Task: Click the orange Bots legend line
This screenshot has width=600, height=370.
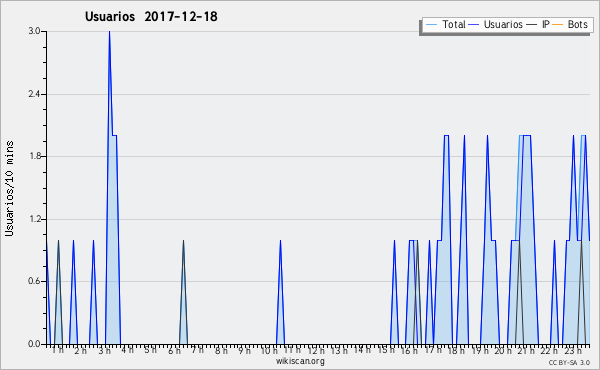Action: click(558, 25)
